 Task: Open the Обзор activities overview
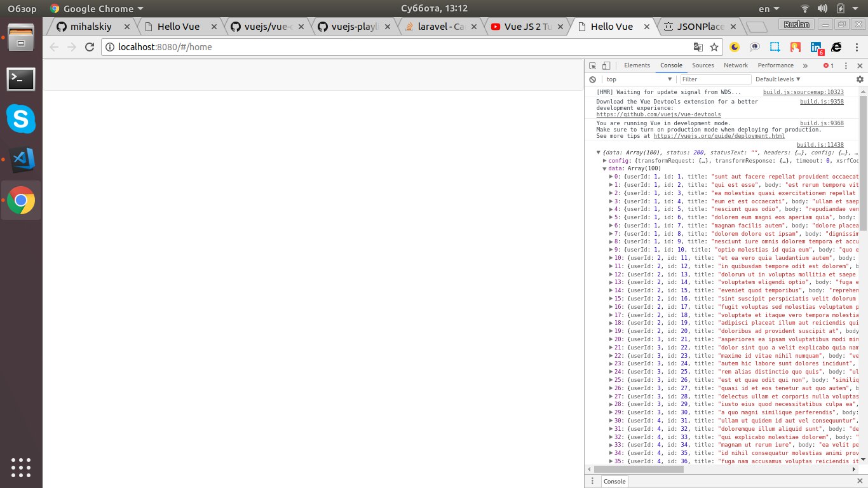[x=22, y=8]
